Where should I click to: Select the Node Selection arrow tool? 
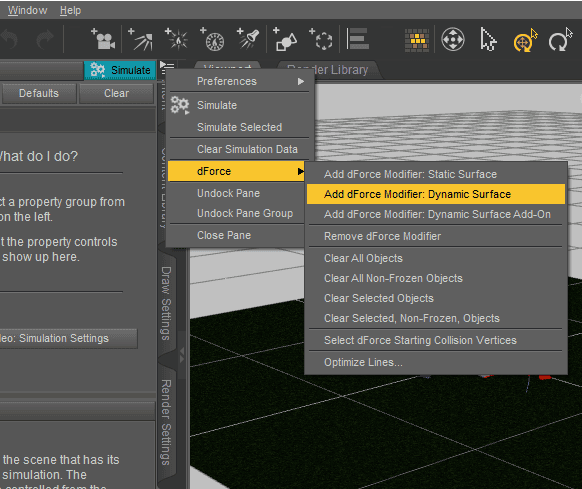pyautogui.click(x=488, y=39)
